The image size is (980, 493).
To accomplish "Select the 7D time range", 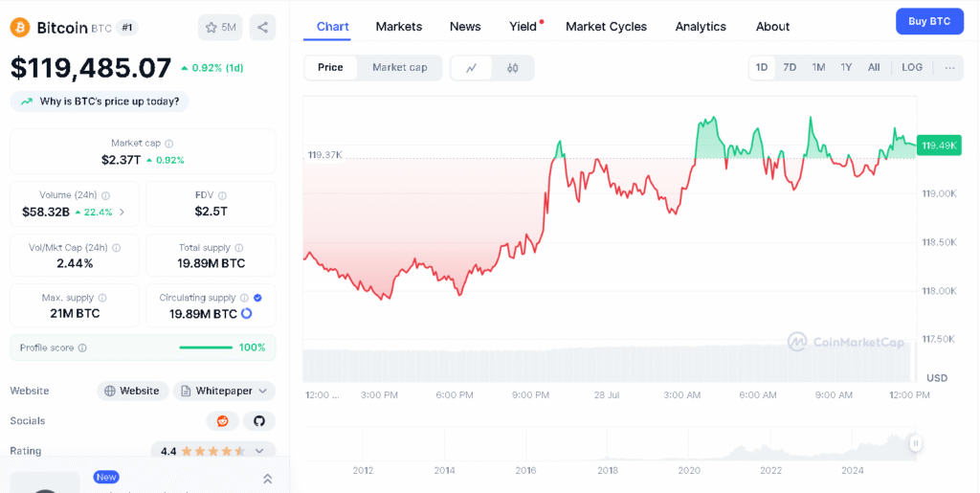I will coord(790,67).
